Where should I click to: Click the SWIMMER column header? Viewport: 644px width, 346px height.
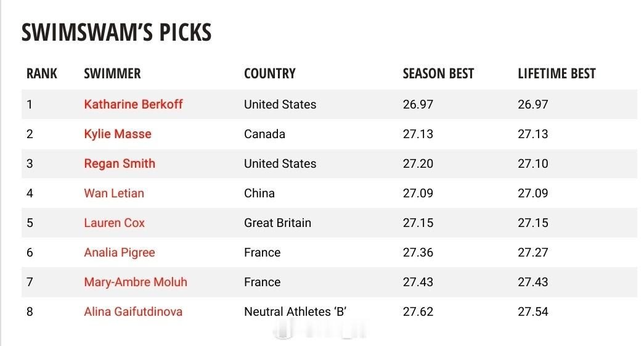click(x=112, y=73)
